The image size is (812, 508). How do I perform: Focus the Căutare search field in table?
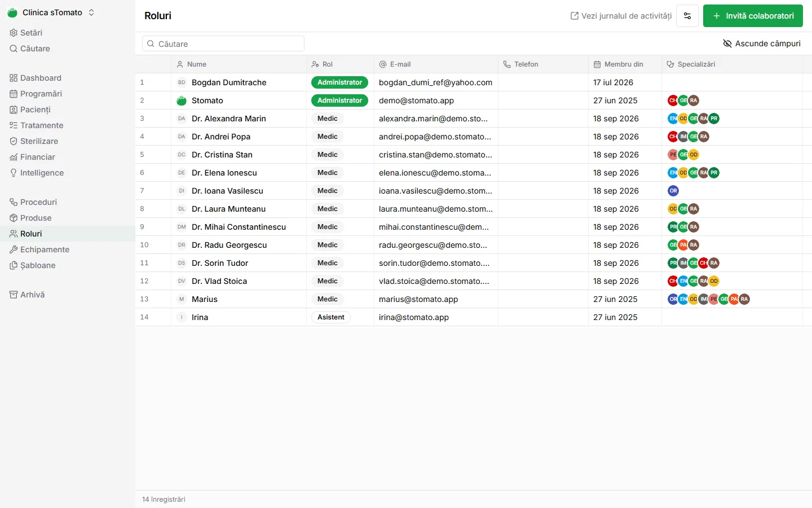coord(223,43)
